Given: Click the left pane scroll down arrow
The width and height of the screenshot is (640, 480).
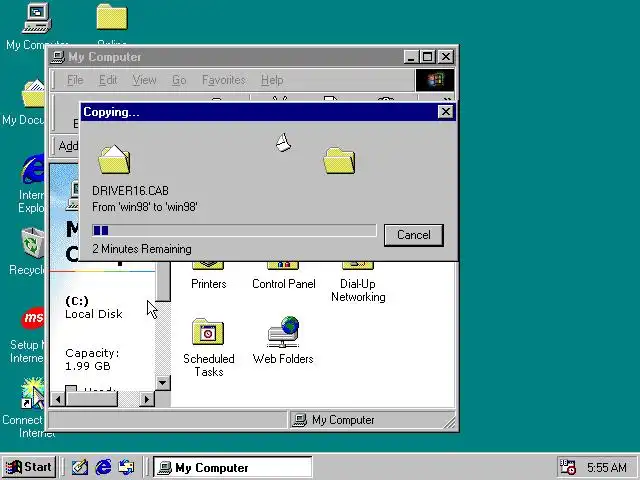Looking at the screenshot, I should (x=162, y=383).
